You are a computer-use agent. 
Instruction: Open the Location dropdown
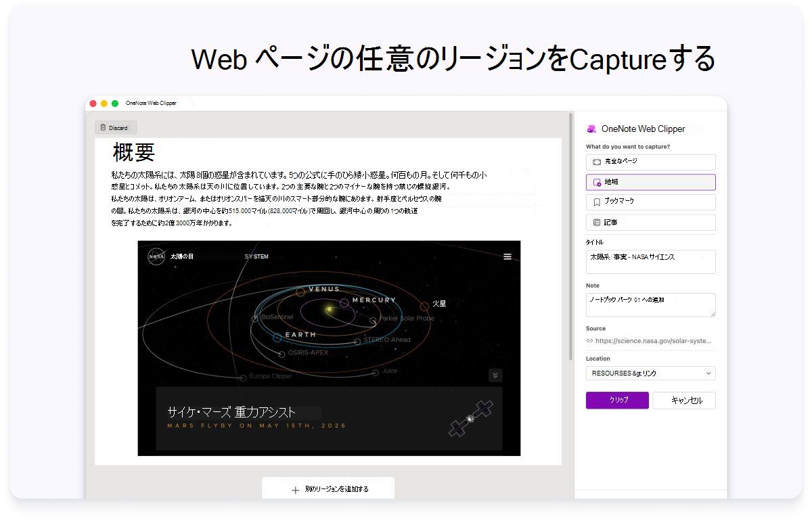[650, 373]
